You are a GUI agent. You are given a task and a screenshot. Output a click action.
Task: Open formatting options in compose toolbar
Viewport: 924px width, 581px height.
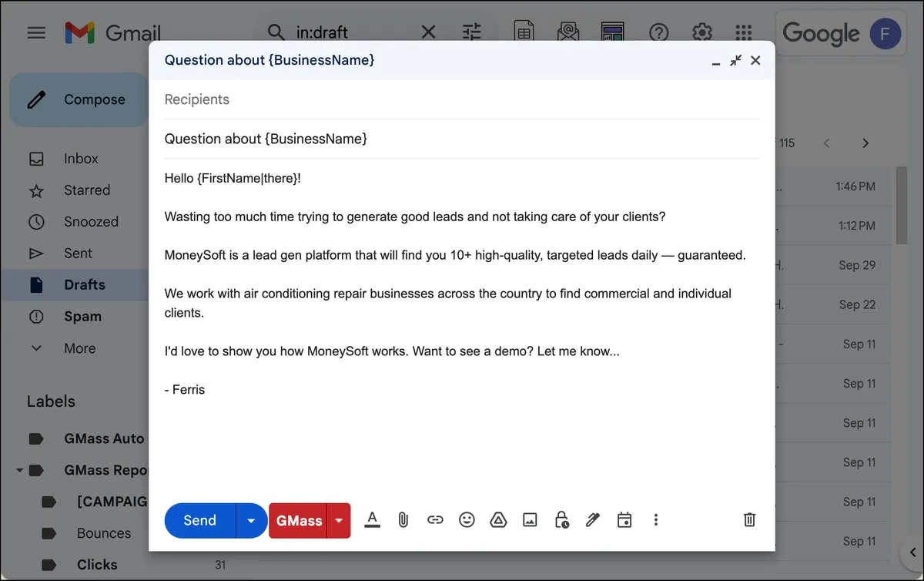coord(373,519)
